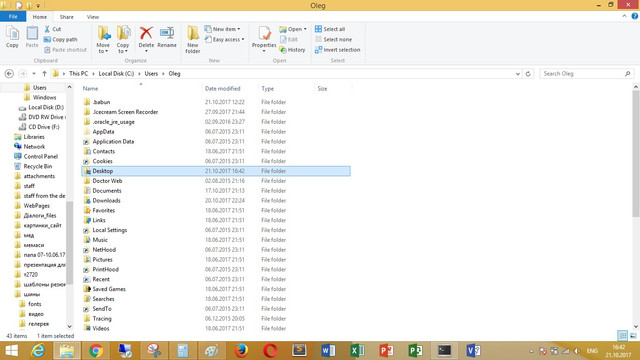Sort by the Name column header
This screenshot has width=640, height=360.
coord(141,88)
